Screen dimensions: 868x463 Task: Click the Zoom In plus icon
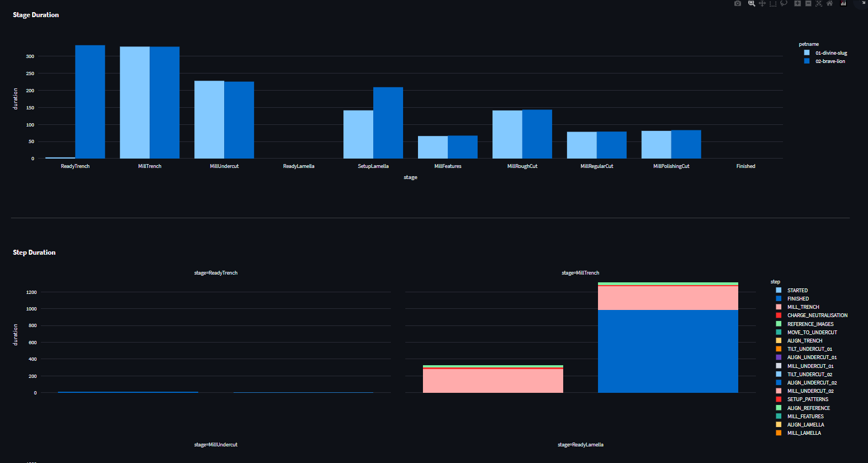[x=797, y=3]
